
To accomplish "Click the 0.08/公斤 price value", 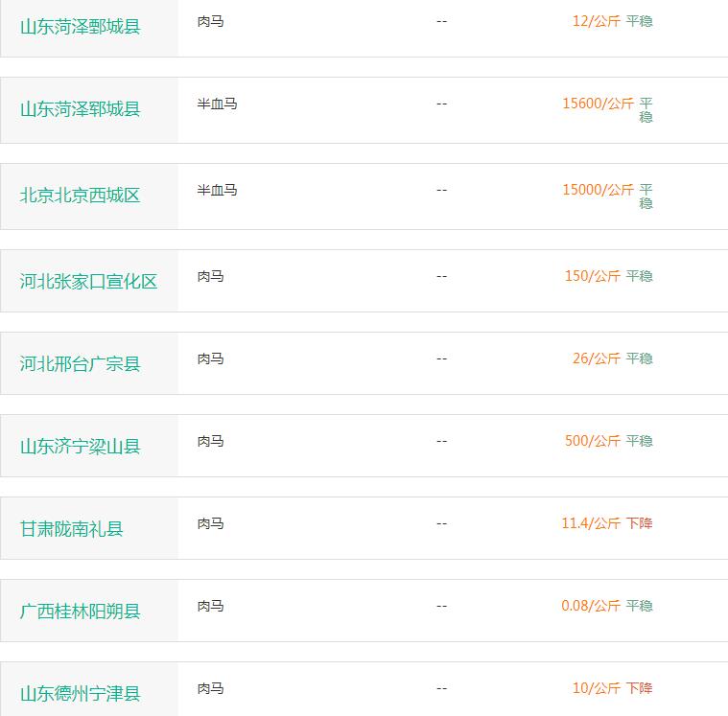I will tap(591, 606).
